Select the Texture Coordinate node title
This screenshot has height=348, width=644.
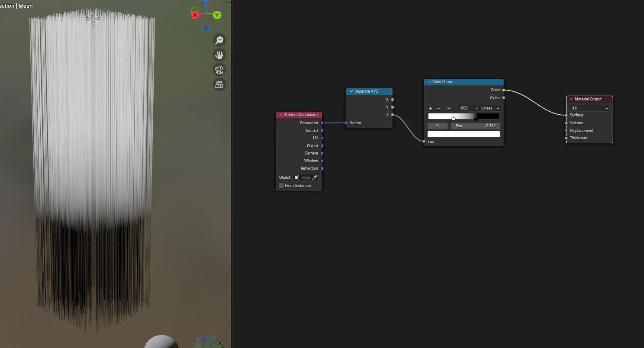(301, 115)
